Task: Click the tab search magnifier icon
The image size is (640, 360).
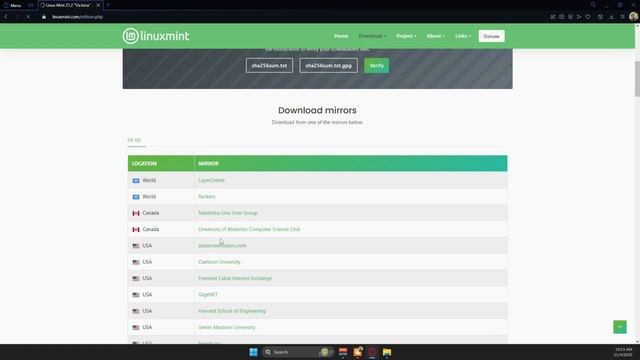Action: pos(593,5)
